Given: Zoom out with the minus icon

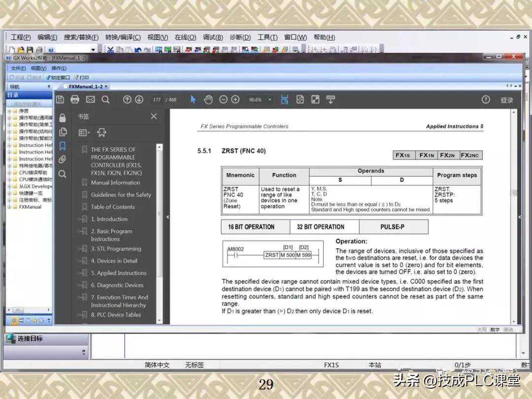Looking at the screenshot, I should [x=223, y=100].
